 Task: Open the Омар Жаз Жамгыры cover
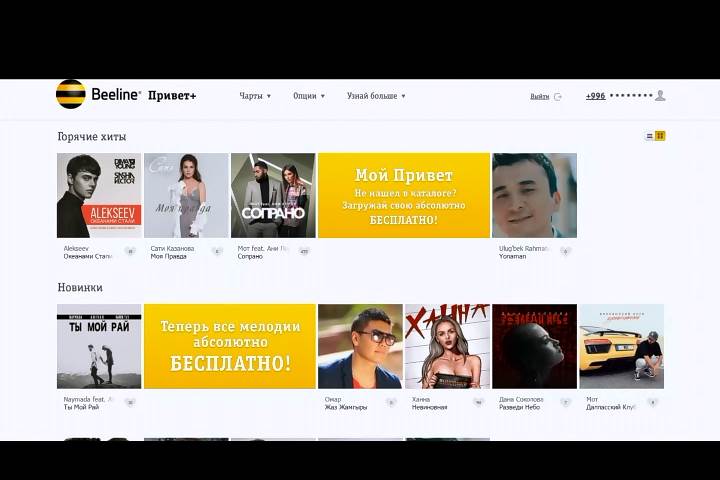[360, 346]
